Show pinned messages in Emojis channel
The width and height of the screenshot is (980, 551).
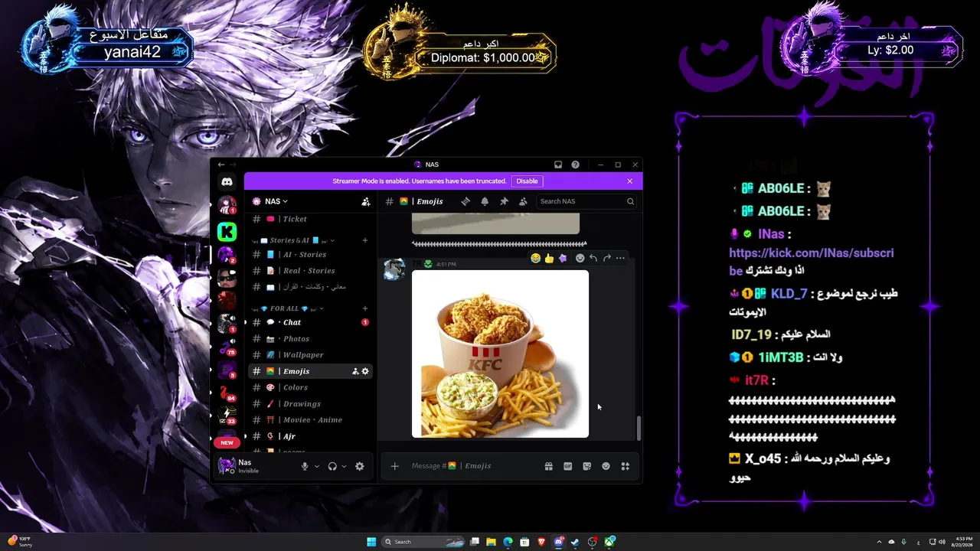[x=504, y=201]
